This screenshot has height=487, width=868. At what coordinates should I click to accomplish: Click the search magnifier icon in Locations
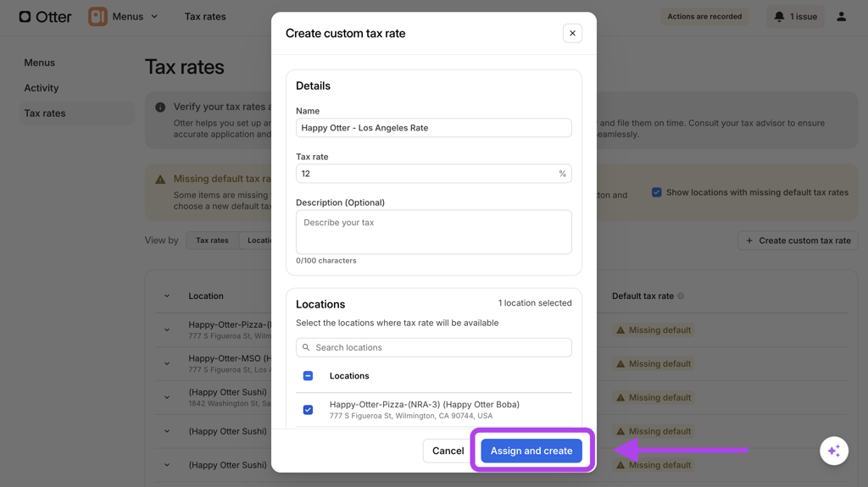pyautogui.click(x=307, y=347)
